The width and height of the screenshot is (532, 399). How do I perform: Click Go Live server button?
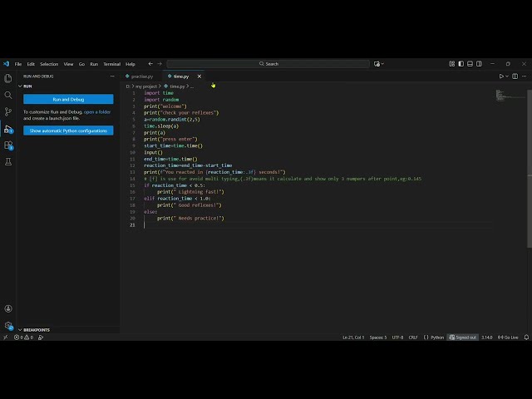point(508,337)
